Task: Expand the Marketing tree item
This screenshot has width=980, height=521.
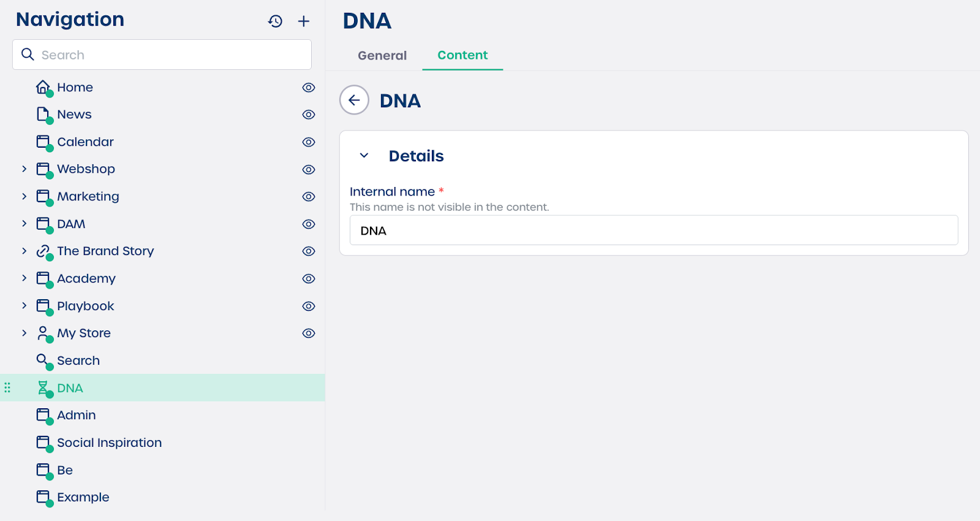Action: pyautogui.click(x=24, y=197)
